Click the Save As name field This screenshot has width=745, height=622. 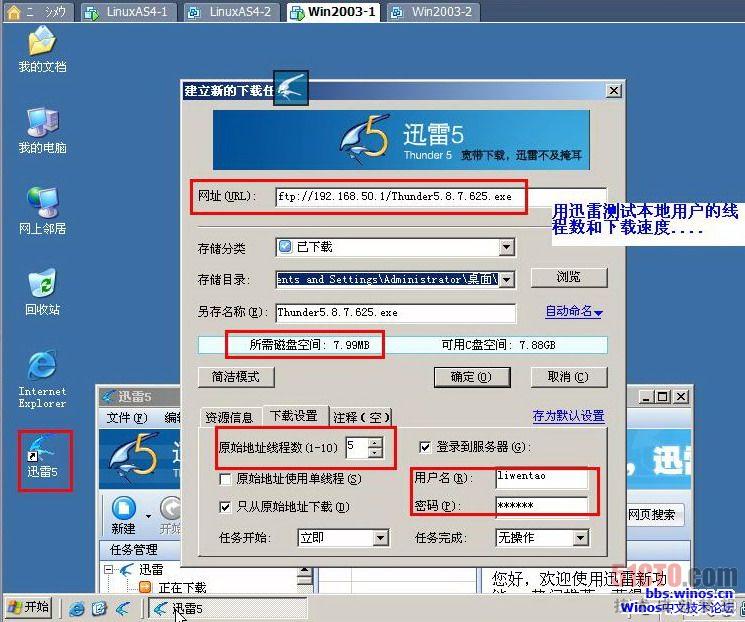coord(395,313)
